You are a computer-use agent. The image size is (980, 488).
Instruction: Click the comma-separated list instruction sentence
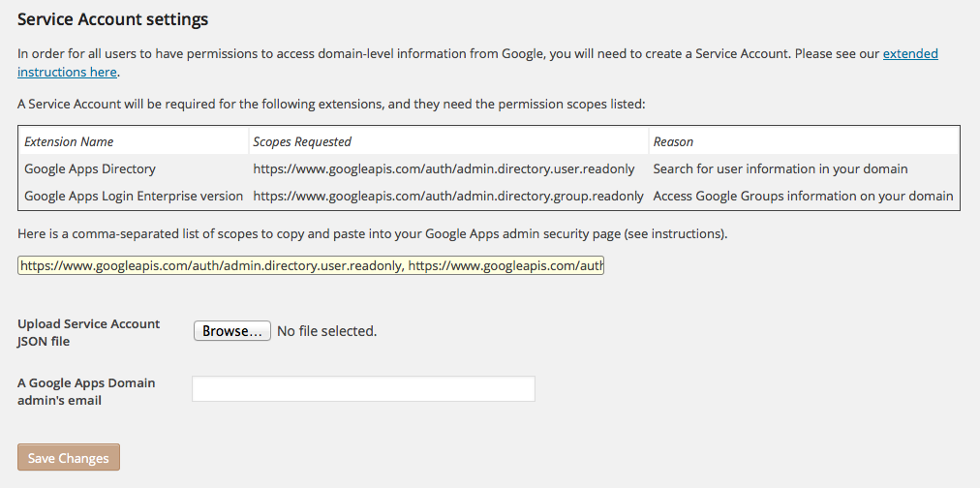(373, 234)
